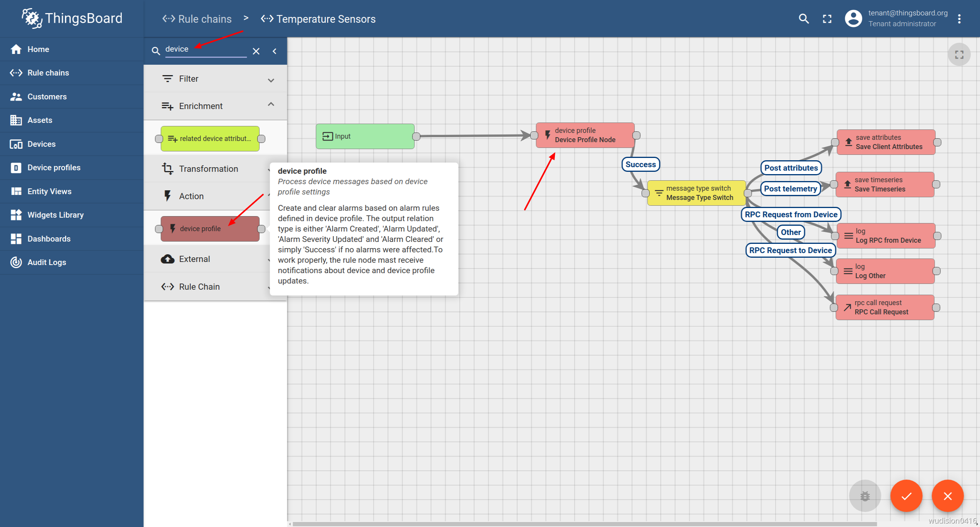Image resolution: width=980 pixels, height=527 pixels.
Task: Clear the node search field
Action: click(256, 51)
